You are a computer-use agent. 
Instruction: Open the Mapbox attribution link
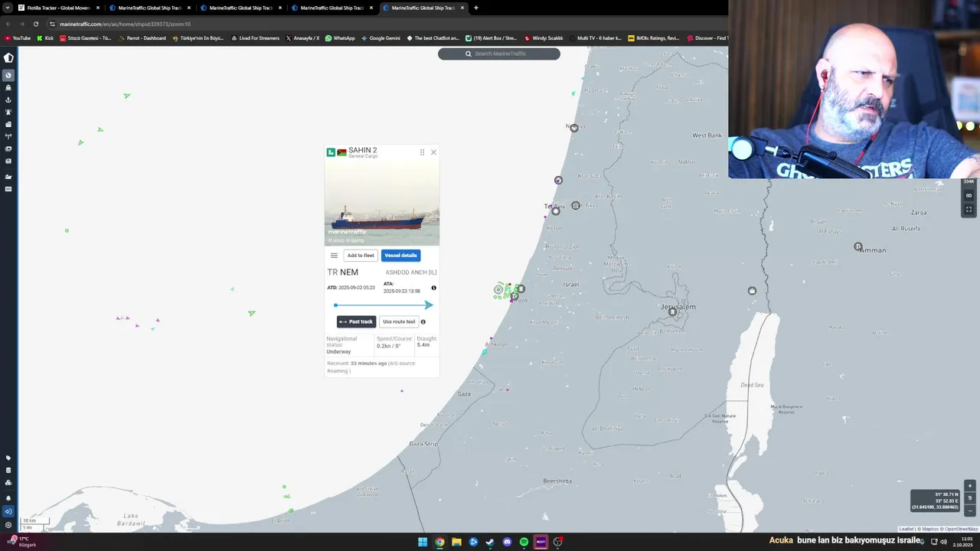929,529
